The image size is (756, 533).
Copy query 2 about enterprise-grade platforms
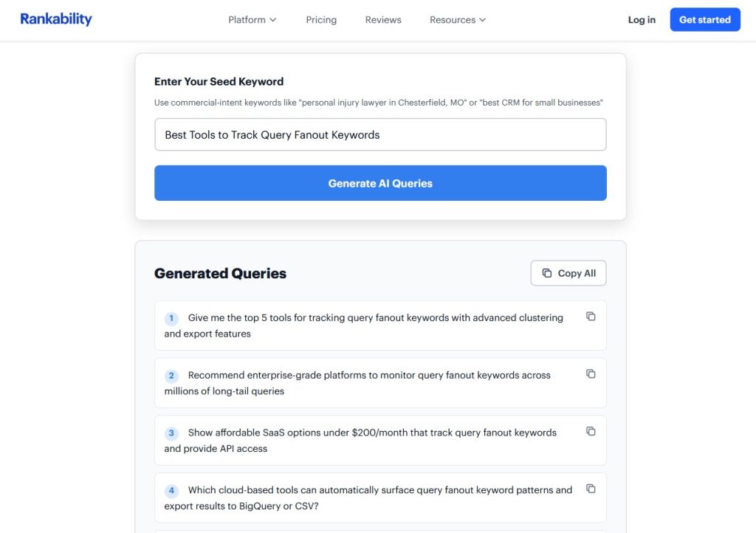[591, 374]
